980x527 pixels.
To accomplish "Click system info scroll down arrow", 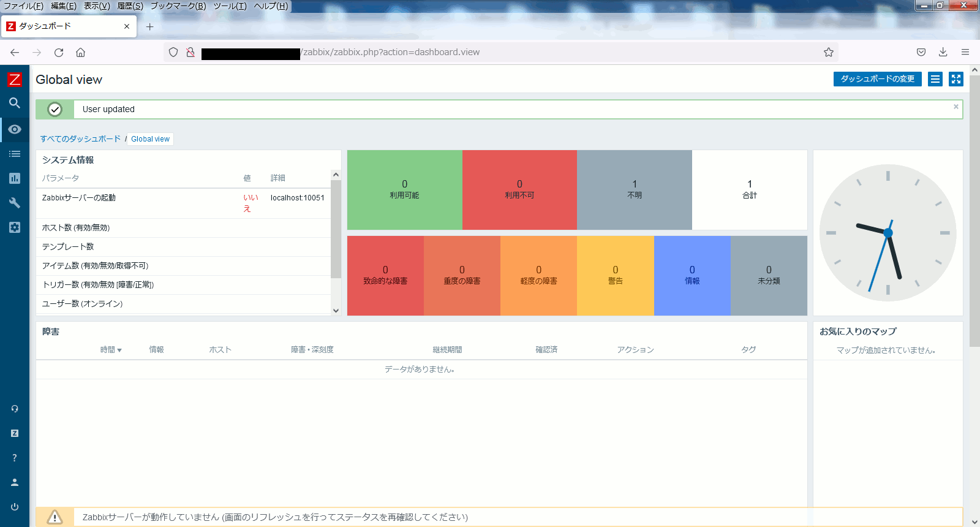I will [336, 311].
